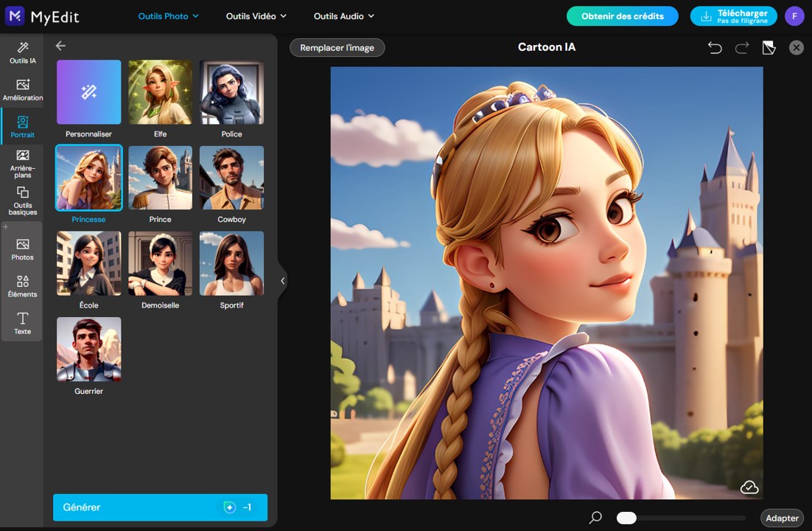This screenshot has width=812, height=531.
Task: Open the user account avatar F
Action: tap(794, 16)
